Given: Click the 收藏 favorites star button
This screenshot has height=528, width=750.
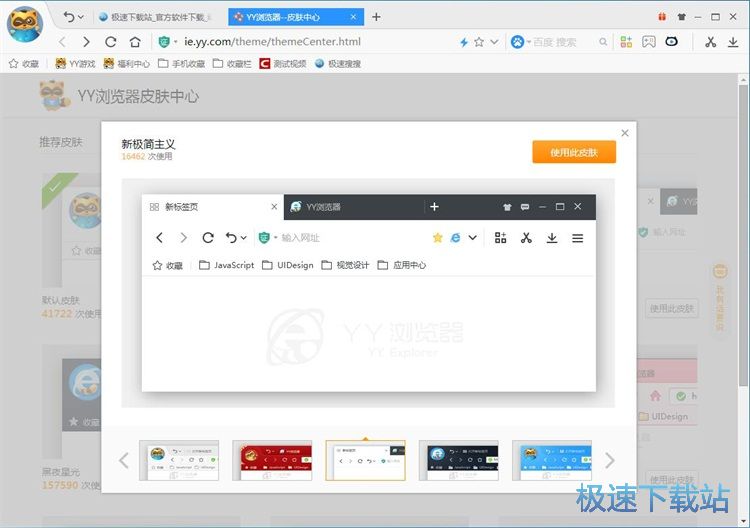Looking at the screenshot, I should (x=24, y=64).
